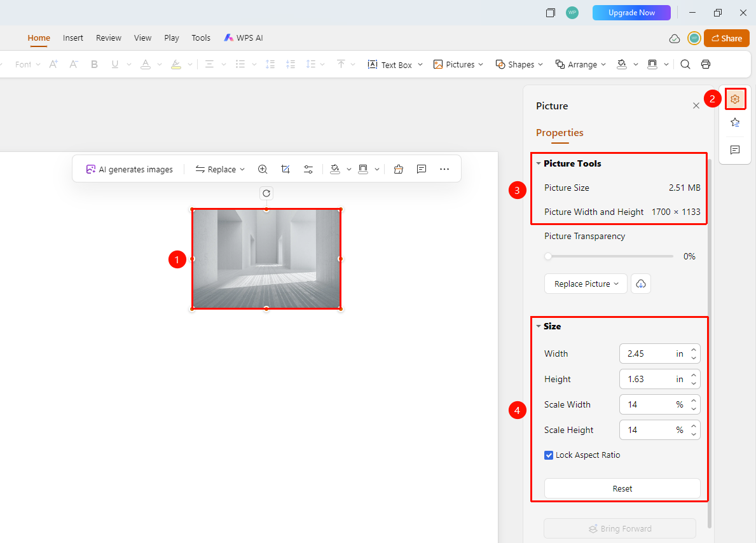The height and width of the screenshot is (543, 756).
Task: Click the print icon in the ribbon
Action: tap(706, 65)
